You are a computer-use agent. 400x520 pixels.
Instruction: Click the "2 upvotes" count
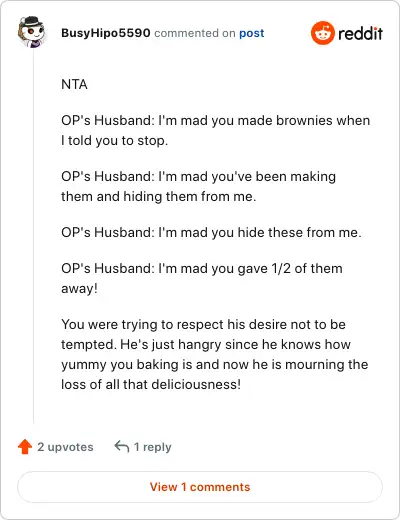[x=65, y=447]
